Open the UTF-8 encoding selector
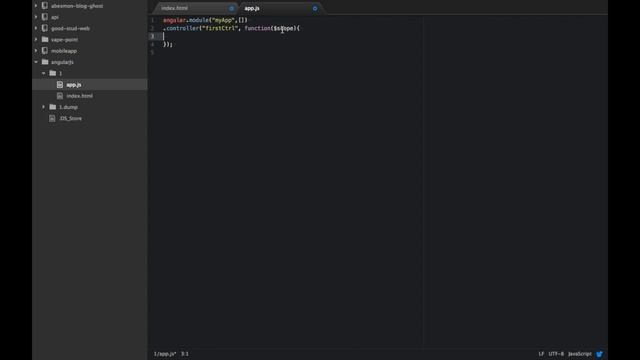Viewport: 640px width, 360px height. 556,354
